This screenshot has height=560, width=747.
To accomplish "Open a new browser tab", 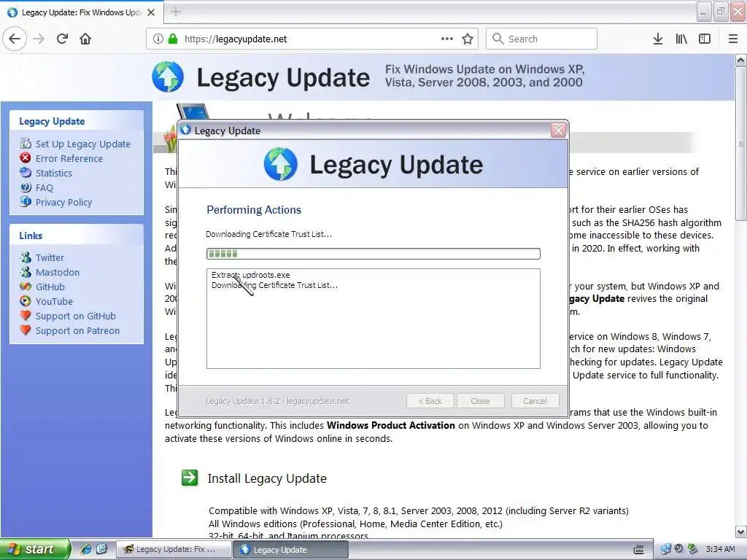I will (x=176, y=12).
